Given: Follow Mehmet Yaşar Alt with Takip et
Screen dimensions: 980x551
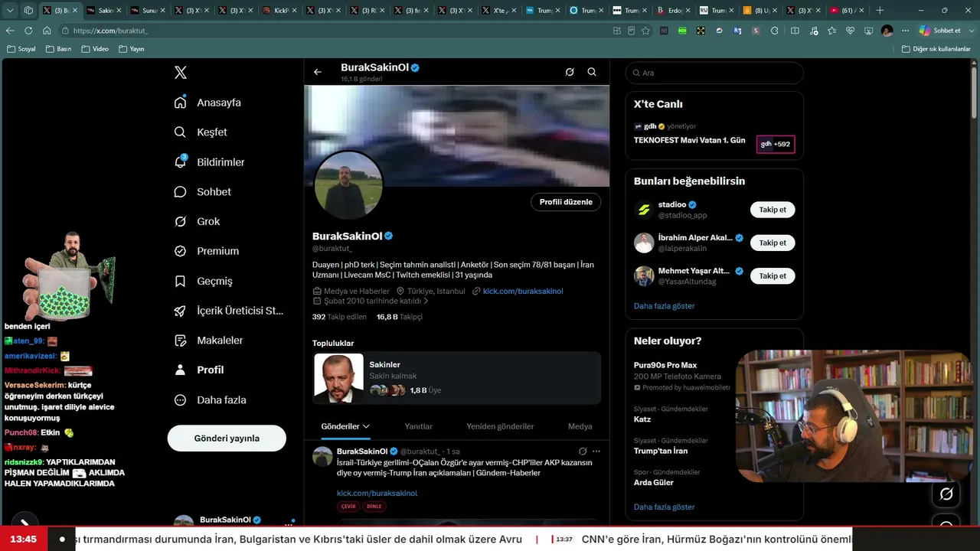Looking at the screenshot, I should (773, 275).
